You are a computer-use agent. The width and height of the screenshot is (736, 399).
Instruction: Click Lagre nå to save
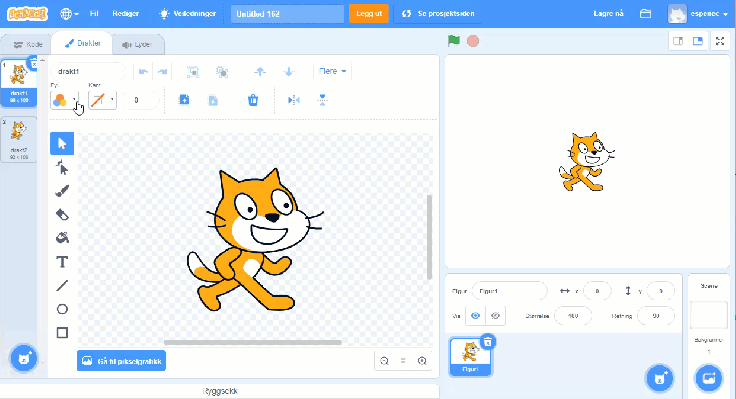608,14
